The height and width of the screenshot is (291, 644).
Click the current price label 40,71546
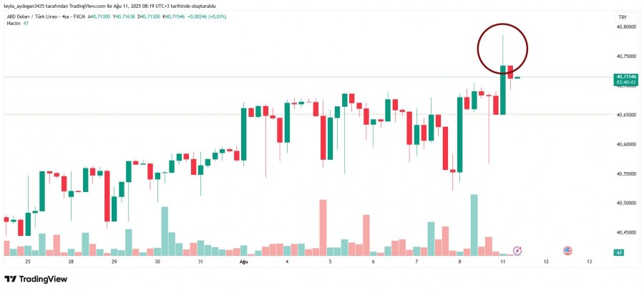pyautogui.click(x=626, y=77)
